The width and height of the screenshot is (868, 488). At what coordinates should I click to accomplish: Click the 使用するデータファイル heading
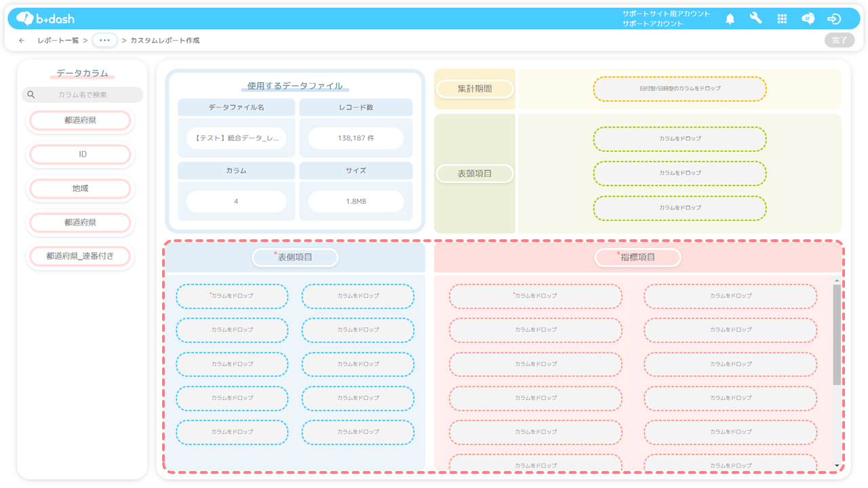[x=295, y=86]
